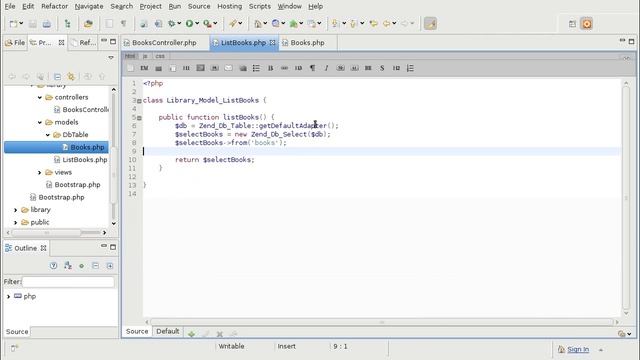Click the bold B icon in editor toolbar
The height and width of the screenshot is (360, 640).
coord(270,68)
